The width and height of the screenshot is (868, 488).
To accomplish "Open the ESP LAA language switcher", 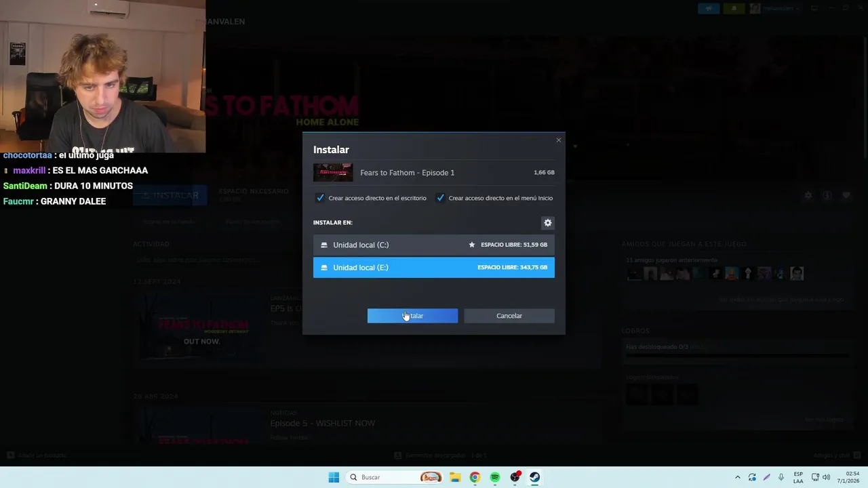I will click(x=798, y=477).
